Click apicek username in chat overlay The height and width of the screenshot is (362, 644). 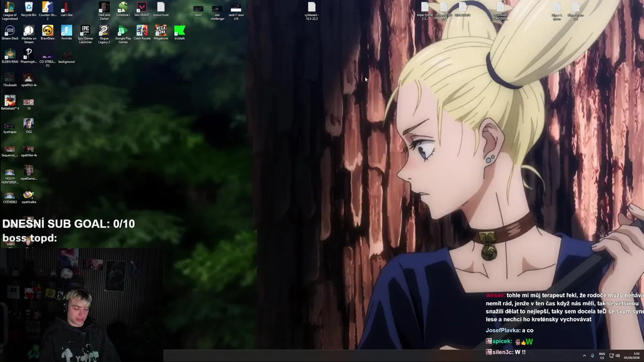(x=502, y=341)
